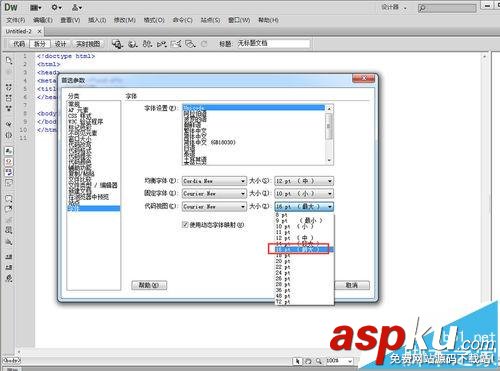Click the 取消 button in the dialog
The image size is (500, 371).
pos(352,285)
